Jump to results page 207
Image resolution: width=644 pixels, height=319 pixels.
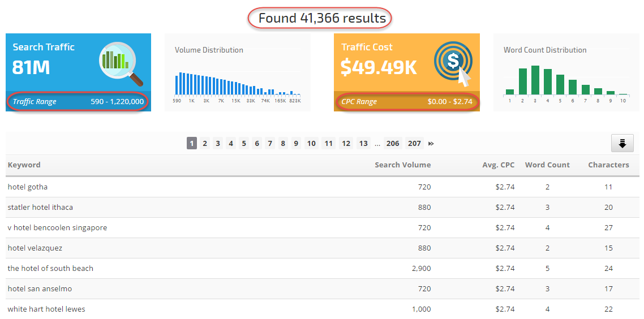(415, 144)
